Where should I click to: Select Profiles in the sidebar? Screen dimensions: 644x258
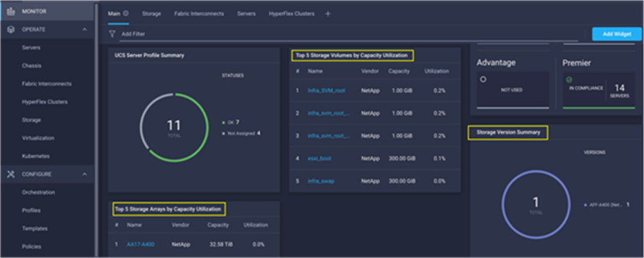31,210
